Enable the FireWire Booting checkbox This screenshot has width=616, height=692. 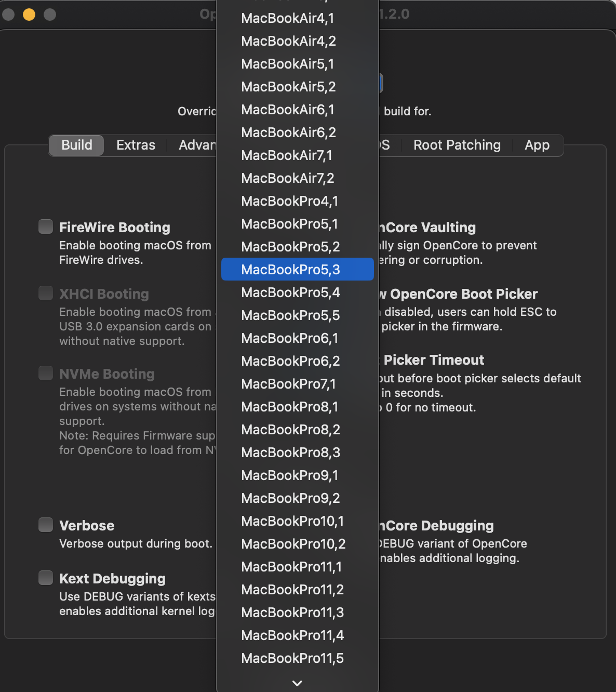click(x=46, y=227)
